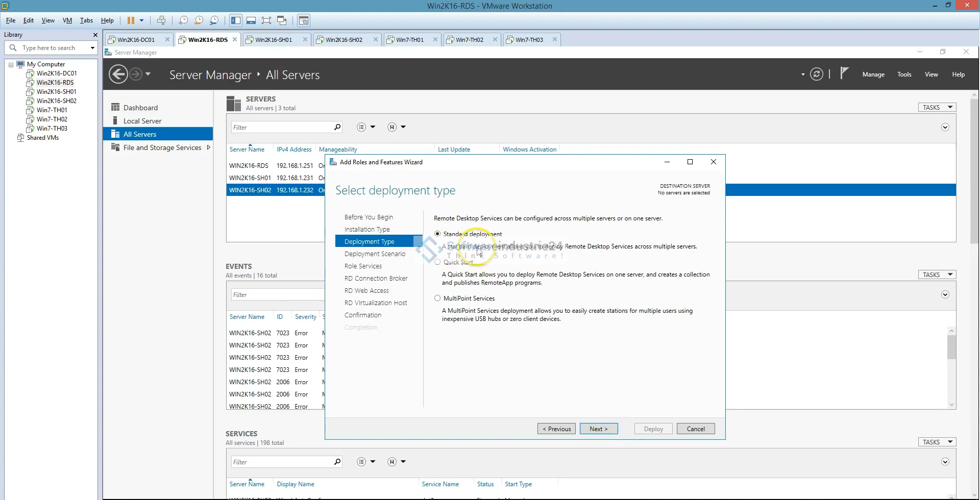Click the Next > wizard button
The width and height of the screenshot is (980, 500).
pyautogui.click(x=598, y=429)
